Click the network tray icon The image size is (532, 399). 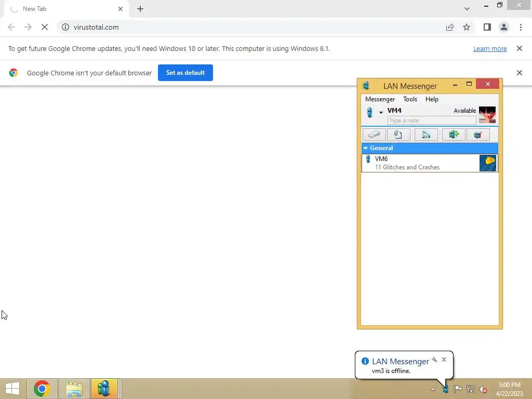point(471,389)
